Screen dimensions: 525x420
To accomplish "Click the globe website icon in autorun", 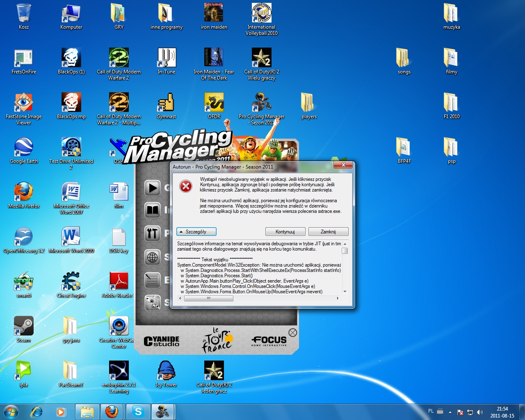I will pos(152,257).
